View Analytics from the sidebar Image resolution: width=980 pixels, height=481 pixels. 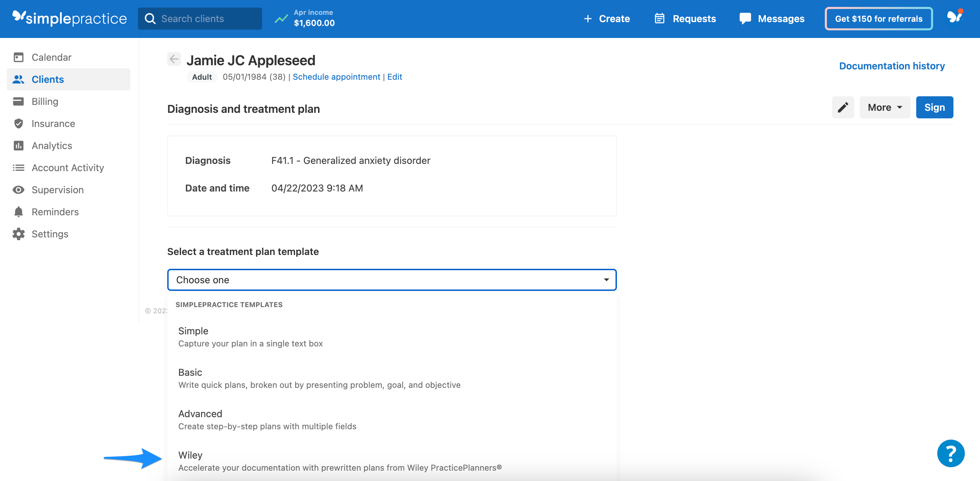pyautogui.click(x=52, y=145)
